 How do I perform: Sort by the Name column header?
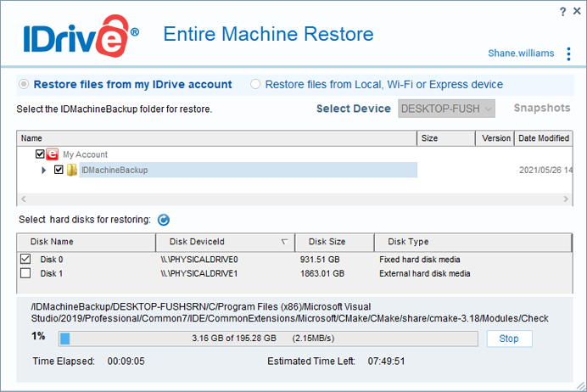(x=217, y=138)
